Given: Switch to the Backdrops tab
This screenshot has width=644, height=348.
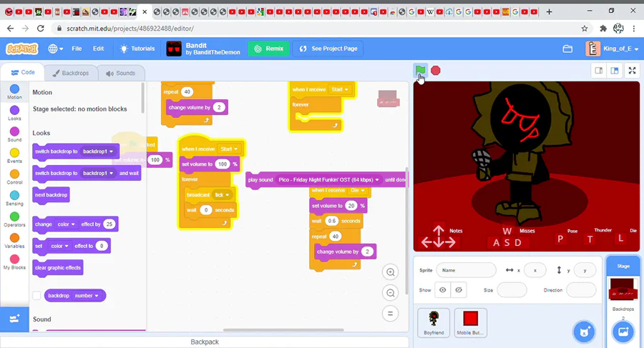Looking at the screenshot, I should pyautogui.click(x=71, y=73).
